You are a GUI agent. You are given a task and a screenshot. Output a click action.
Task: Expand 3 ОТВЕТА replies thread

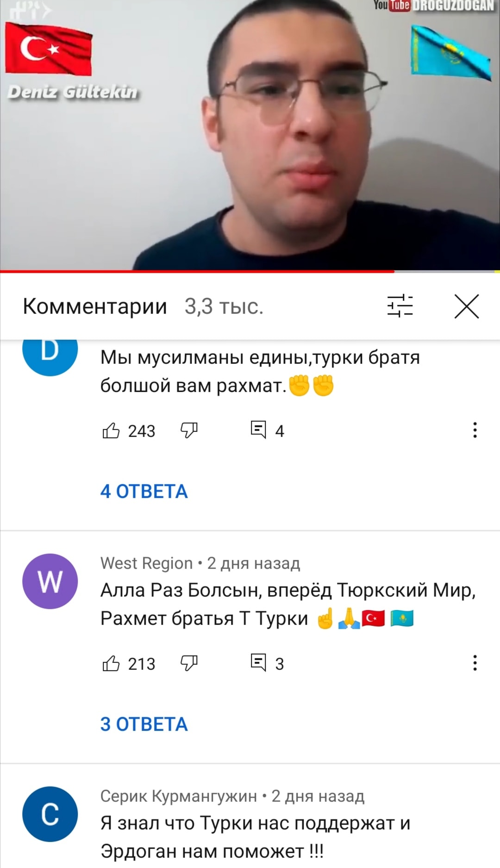pos(144,724)
